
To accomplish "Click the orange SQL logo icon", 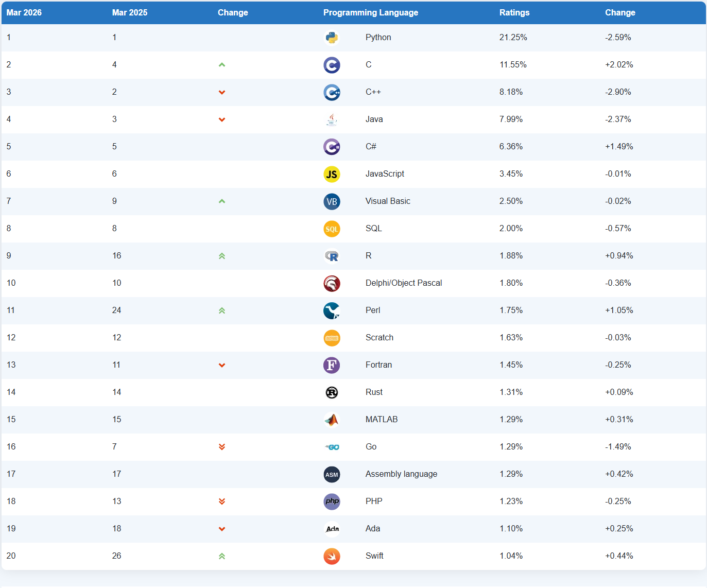I will (332, 229).
